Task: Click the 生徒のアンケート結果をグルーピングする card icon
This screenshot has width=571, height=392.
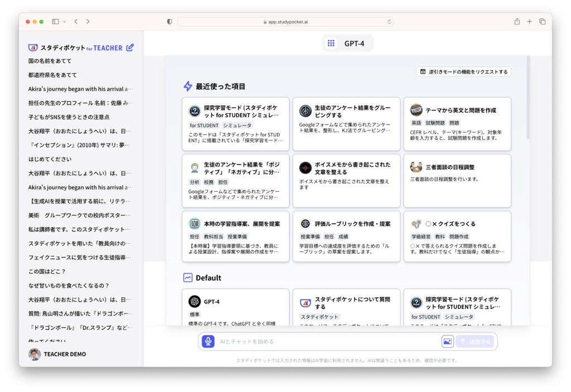Action: [x=305, y=111]
